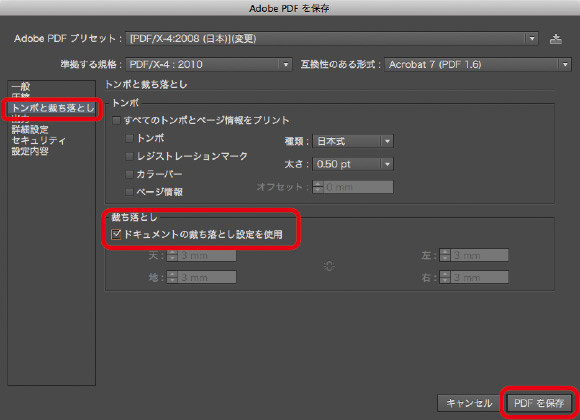The height and width of the screenshot is (420, 580).
Task: Click the 天 bleed value field
Action: 206,255
